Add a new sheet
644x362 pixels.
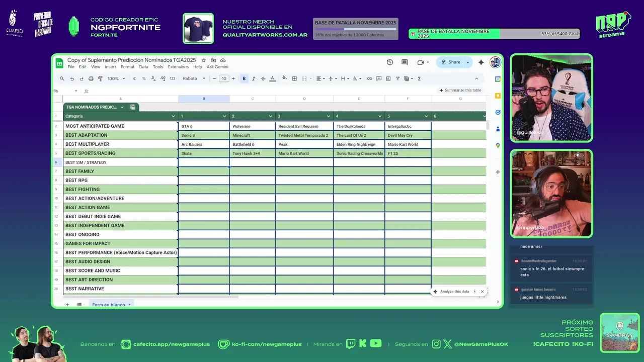[67, 305]
